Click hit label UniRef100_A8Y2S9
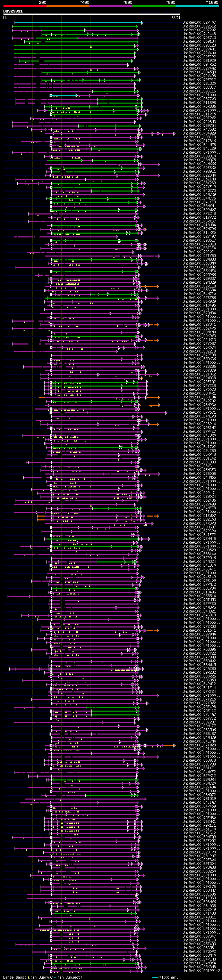 coord(199,183)
